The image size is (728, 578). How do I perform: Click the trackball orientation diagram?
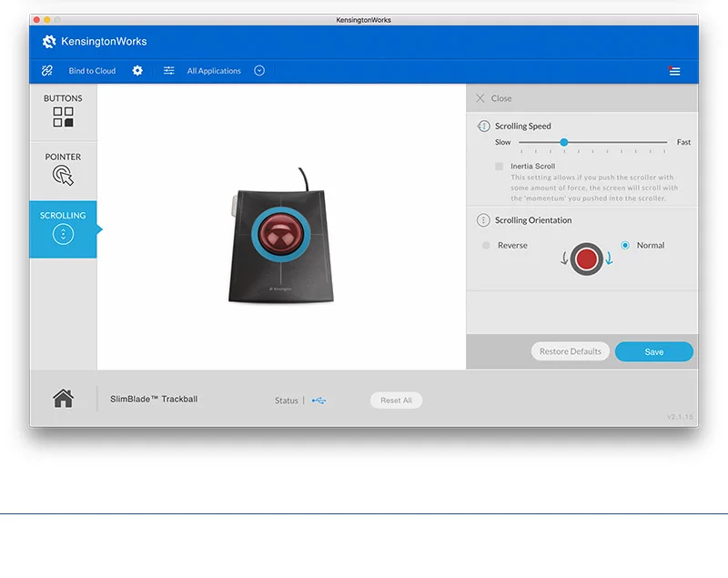(x=586, y=259)
